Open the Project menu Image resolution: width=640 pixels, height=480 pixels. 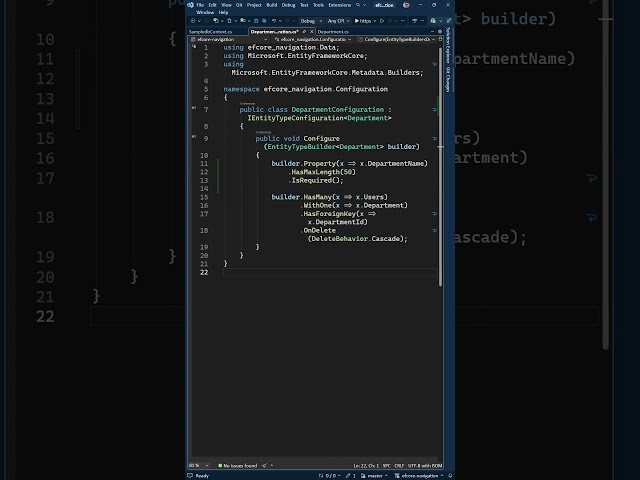pos(254,5)
